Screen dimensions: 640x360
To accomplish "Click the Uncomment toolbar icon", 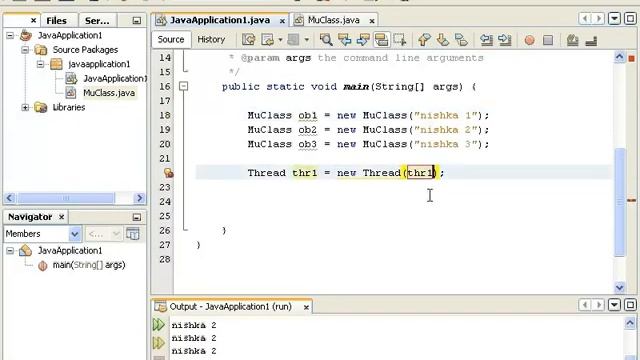I will [x=591, y=40].
